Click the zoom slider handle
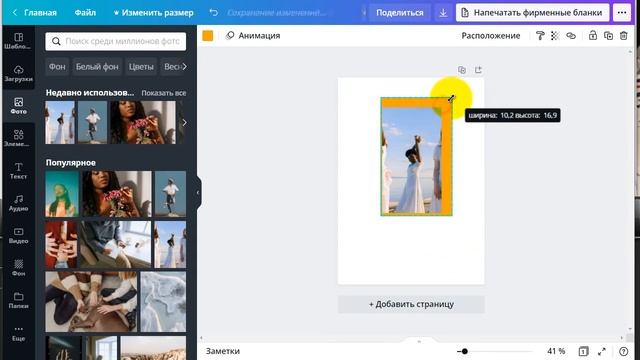Image resolution: width=640 pixels, height=360 pixels. 464,351
